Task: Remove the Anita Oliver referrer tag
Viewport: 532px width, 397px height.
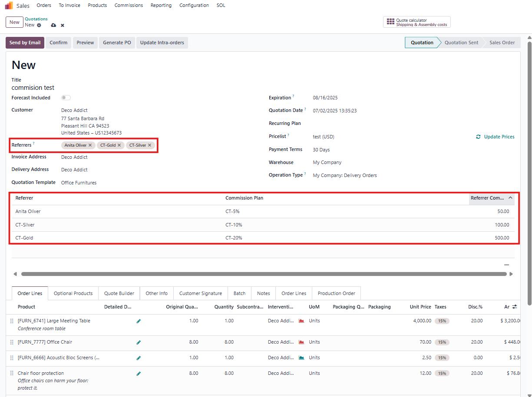Action: point(90,145)
